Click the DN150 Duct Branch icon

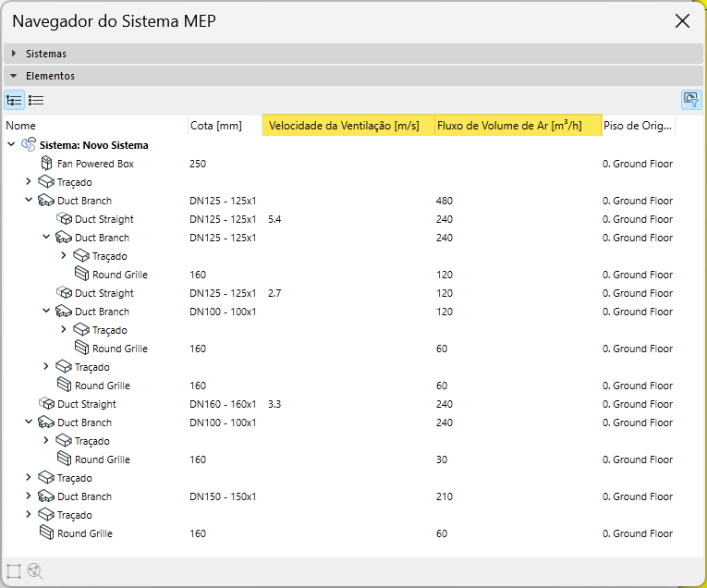pos(47,496)
